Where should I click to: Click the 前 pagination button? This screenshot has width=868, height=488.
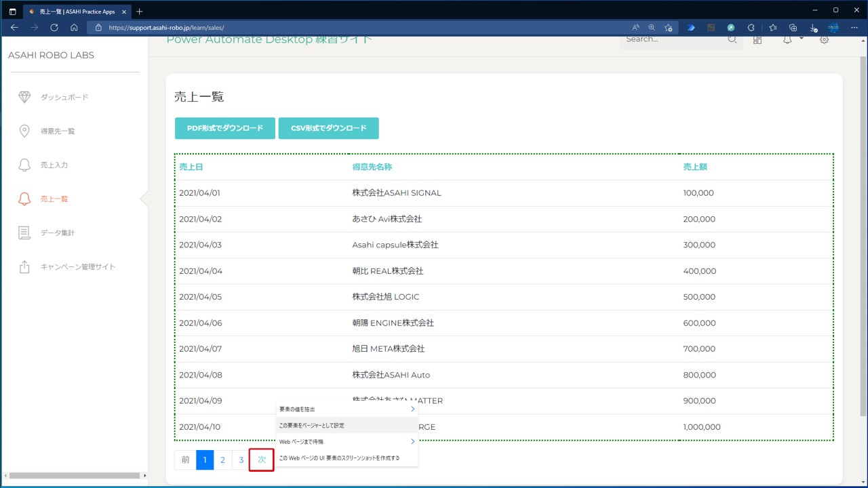(185, 460)
